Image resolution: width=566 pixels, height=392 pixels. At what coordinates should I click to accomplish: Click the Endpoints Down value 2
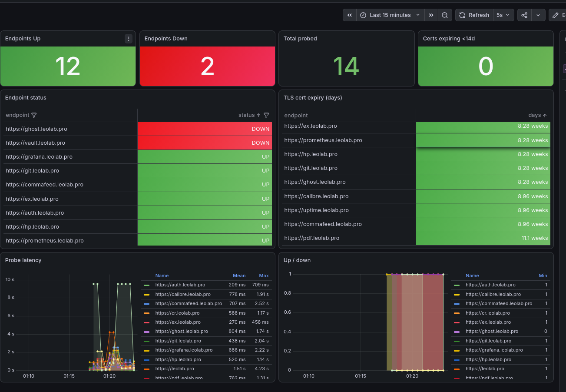point(207,66)
